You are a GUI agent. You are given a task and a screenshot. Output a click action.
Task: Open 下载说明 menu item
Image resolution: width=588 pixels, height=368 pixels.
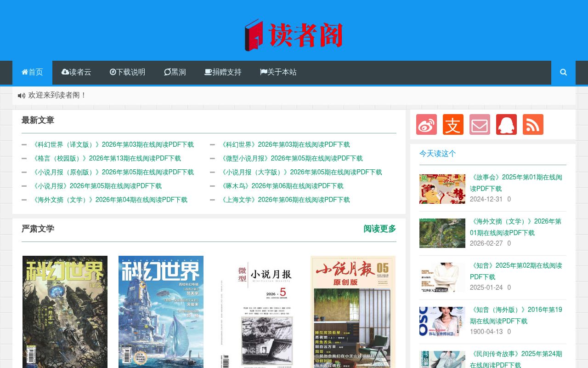click(x=127, y=72)
